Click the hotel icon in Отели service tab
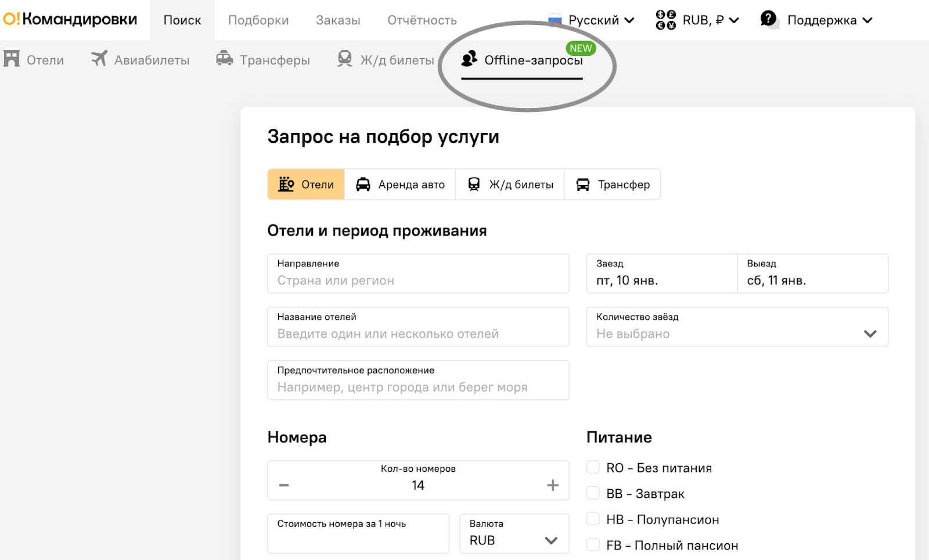The width and height of the screenshot is (929, 560). (x=286, y=184)
